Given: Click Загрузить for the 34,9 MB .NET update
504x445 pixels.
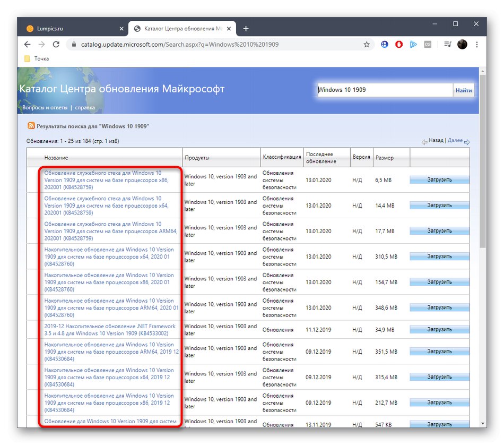Looking at the screenshot, I should (x=439, y=329).
